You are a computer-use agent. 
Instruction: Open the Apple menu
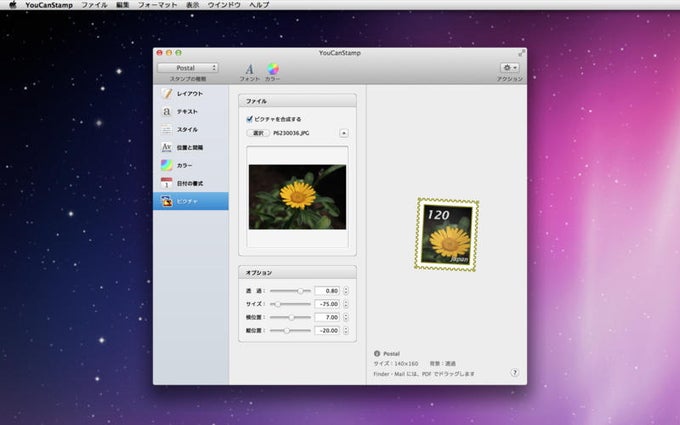click(13, 5)
